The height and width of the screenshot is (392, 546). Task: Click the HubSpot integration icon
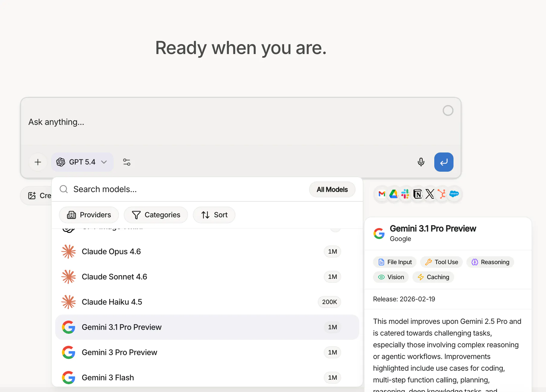(x=442, y=194)
